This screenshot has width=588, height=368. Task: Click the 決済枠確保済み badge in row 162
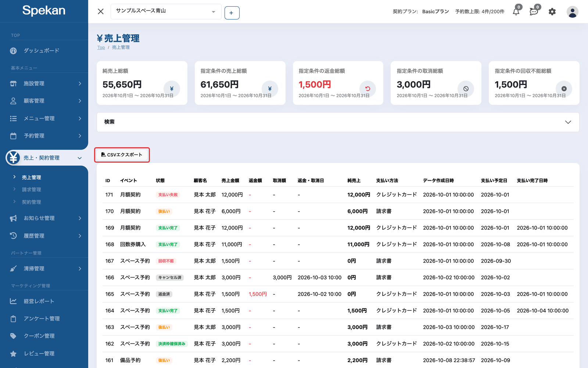pos(172,344)
